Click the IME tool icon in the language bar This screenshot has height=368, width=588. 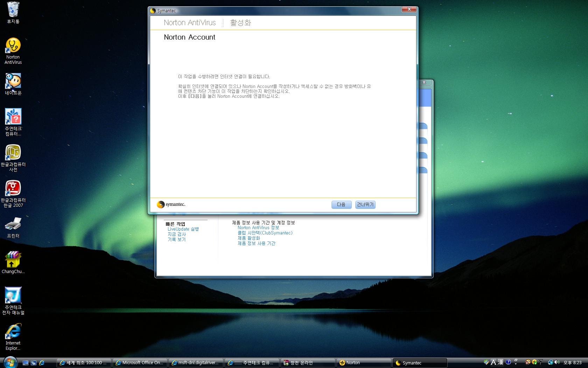[486, 362]
